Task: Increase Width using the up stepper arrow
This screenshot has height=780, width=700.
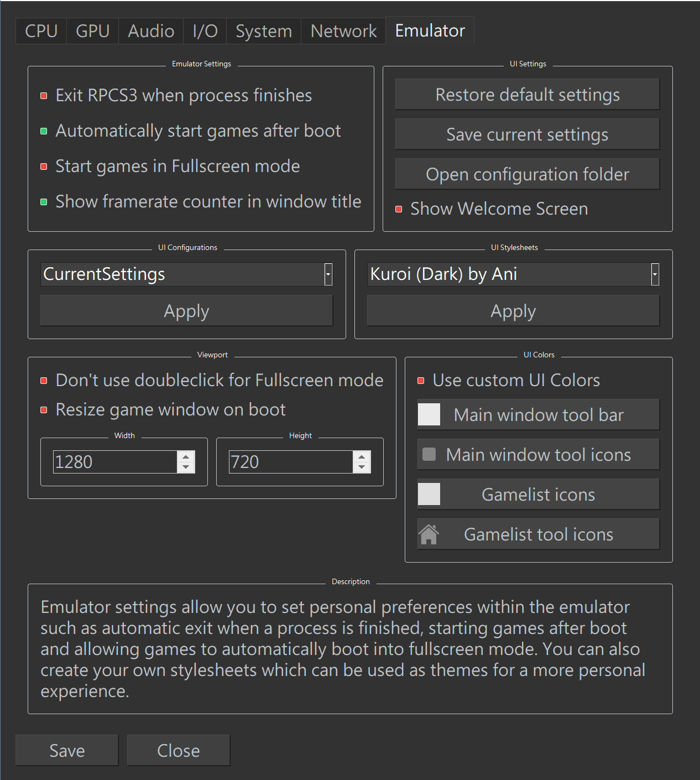Action: [x=186, y=457]
